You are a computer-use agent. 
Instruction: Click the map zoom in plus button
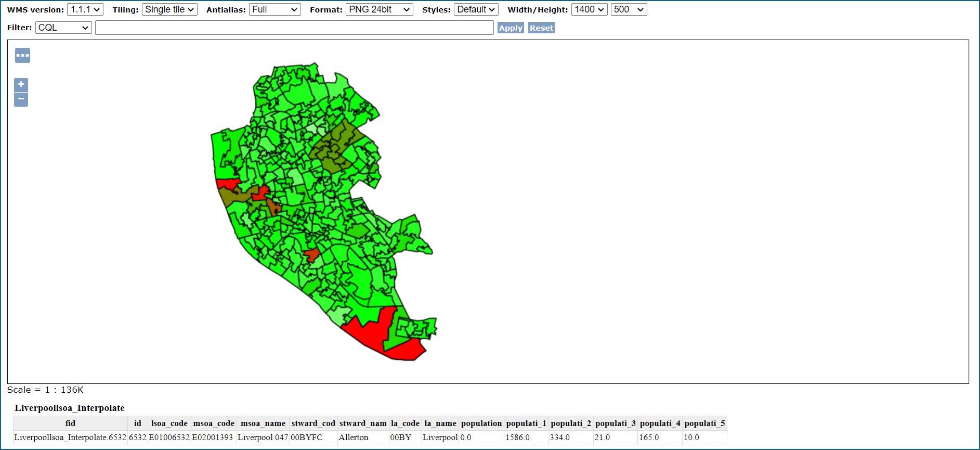tap(21, 84)
